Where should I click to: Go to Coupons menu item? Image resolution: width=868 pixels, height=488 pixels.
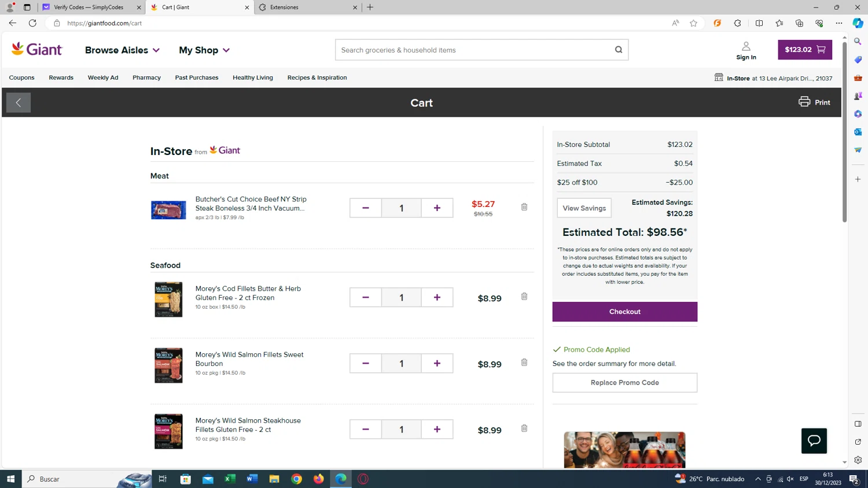(x=22, y=77)
